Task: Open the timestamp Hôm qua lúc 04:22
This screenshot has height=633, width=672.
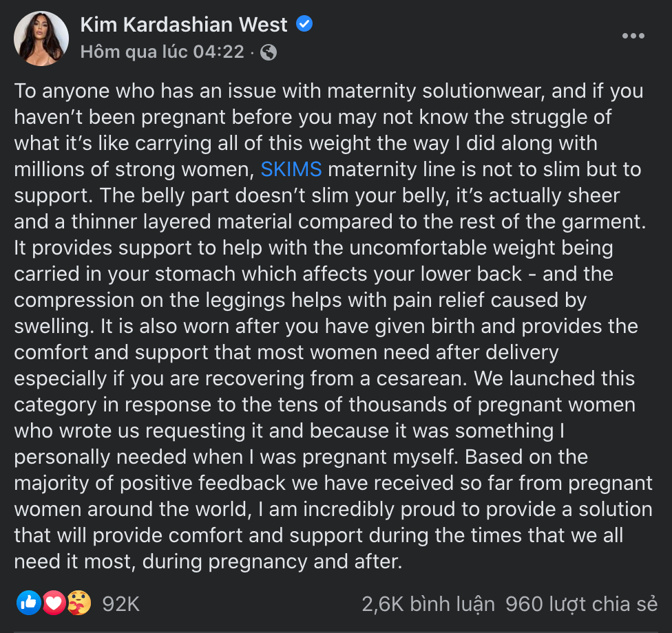Action: tap(162, 52)
